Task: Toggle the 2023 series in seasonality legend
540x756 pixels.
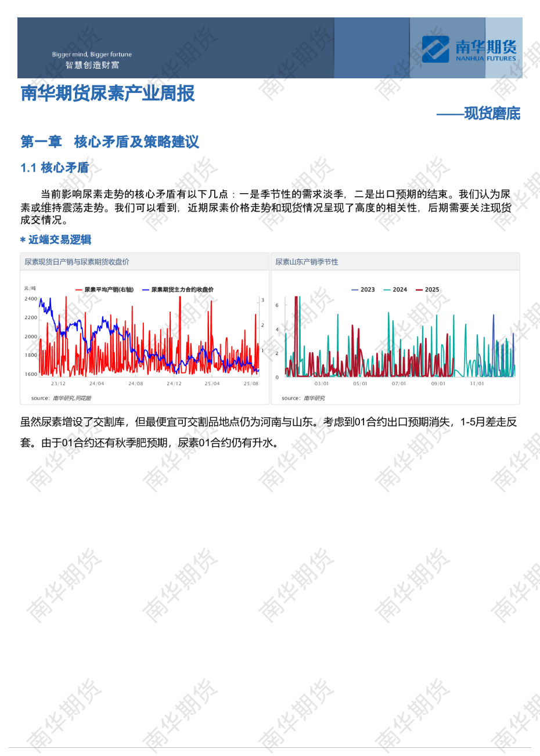Action: [x=363, y=290]
